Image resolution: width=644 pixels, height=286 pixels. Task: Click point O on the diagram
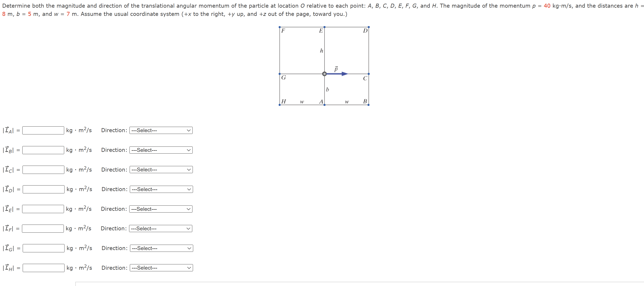(x=324, y=74)
